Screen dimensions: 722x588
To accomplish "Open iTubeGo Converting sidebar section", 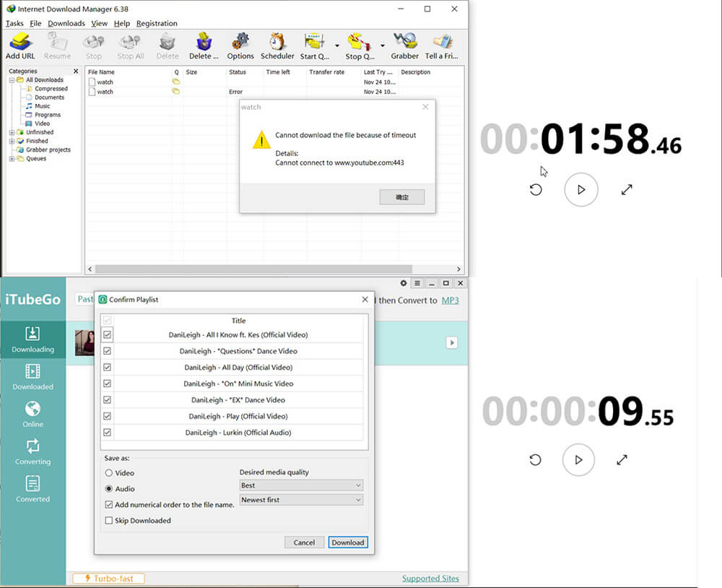I will pos(32,451).
